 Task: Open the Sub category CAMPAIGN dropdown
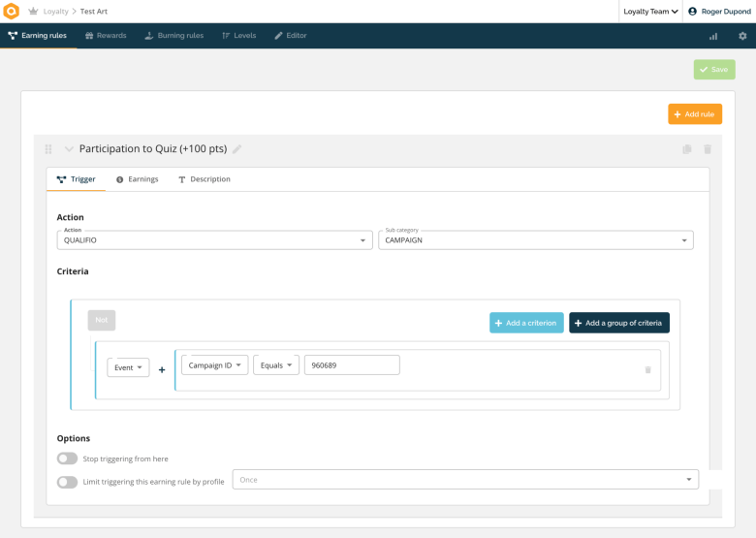pyautogui.click(x=535, y=240)
